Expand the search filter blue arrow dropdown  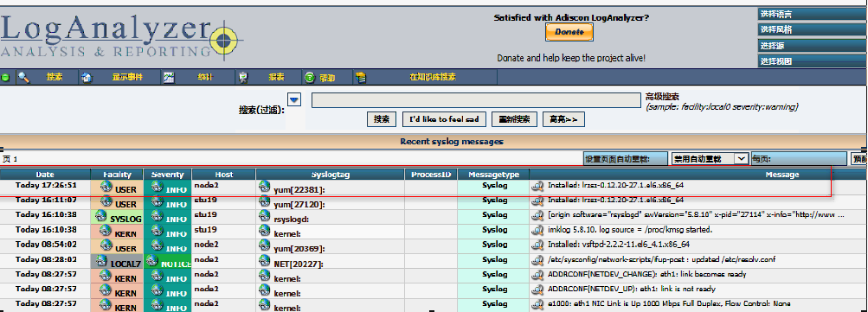click(x=294, y=100)
